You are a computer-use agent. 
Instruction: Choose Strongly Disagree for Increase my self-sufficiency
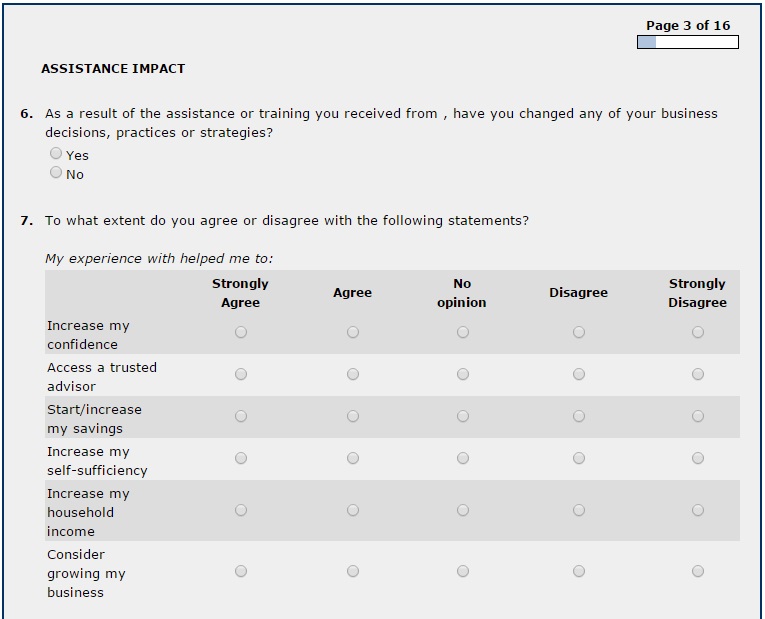[698, 459]
